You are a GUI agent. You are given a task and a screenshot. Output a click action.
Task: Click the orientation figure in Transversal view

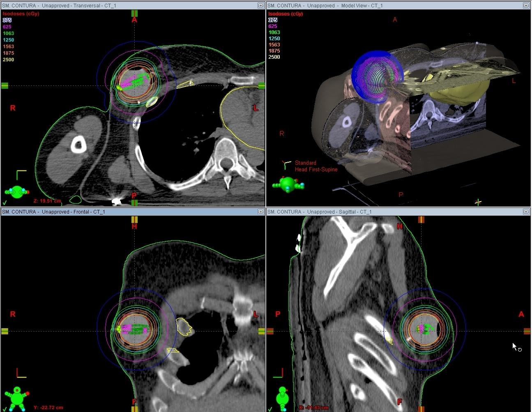click(17, 192)
